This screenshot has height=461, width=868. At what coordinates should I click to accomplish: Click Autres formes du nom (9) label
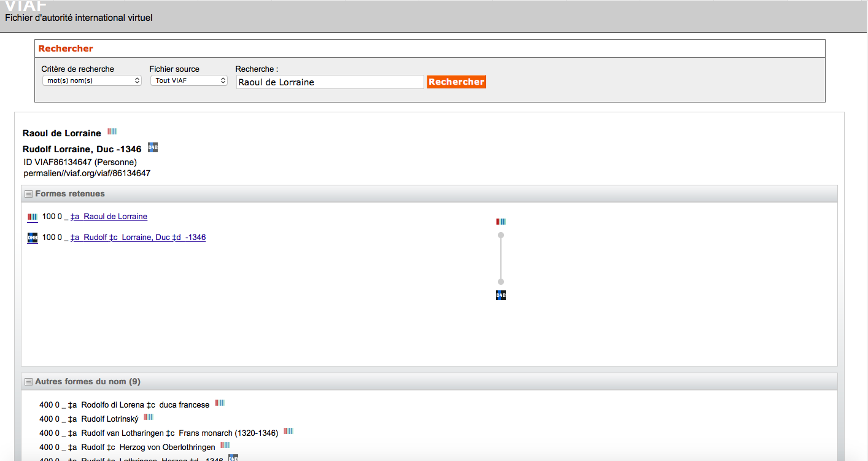coord(88,382)
